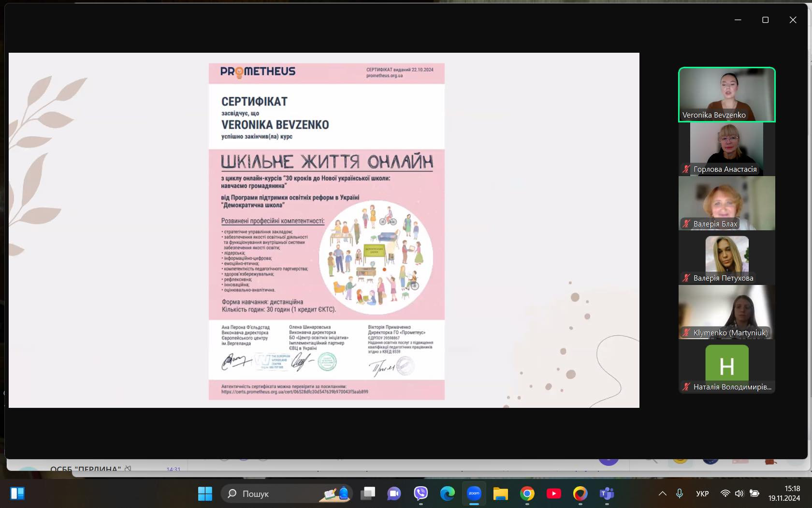Open Wi-Fi network quick settings
The image size is (812, 508).
pos(725,493)
